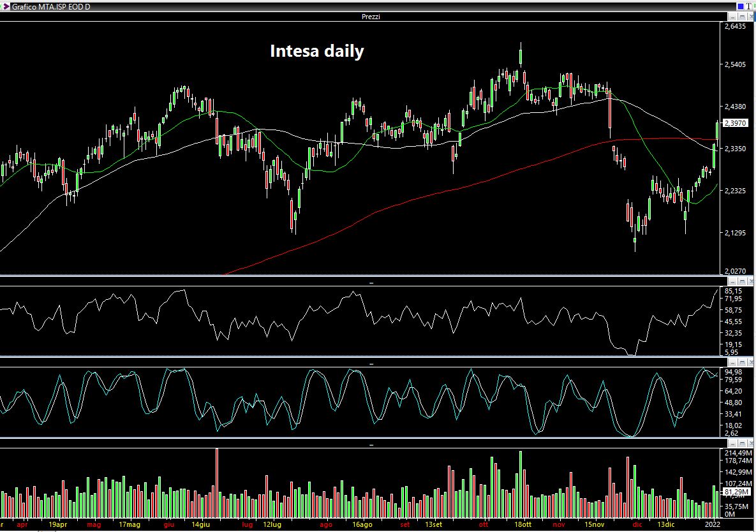Click the 16ago date label

point(362,524)
